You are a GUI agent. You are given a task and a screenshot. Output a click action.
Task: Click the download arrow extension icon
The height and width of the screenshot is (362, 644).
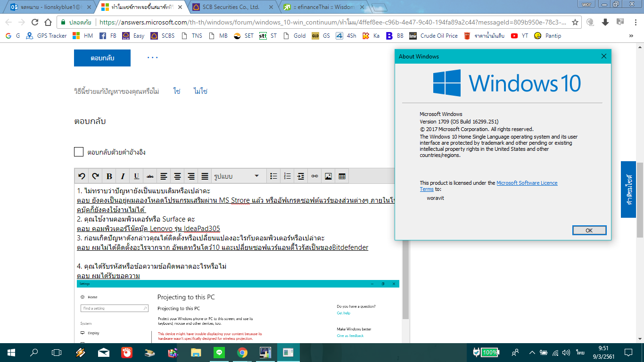606,22
